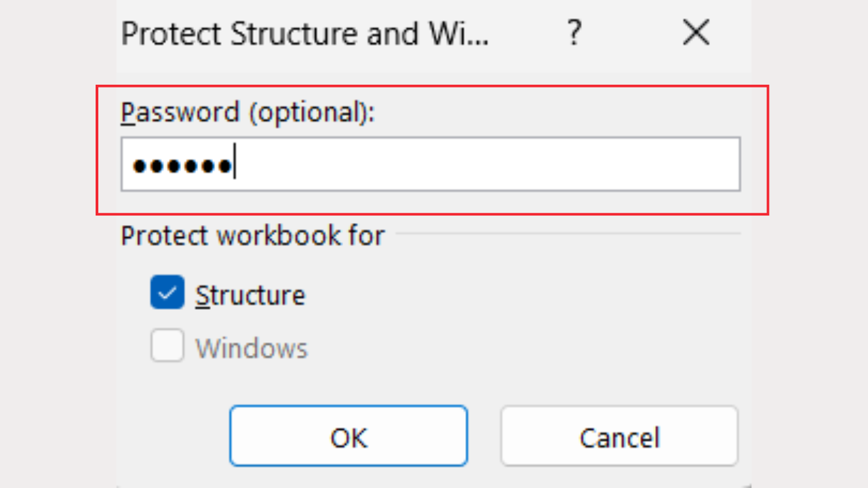Click the X icon on the dialog

(696, 33)
